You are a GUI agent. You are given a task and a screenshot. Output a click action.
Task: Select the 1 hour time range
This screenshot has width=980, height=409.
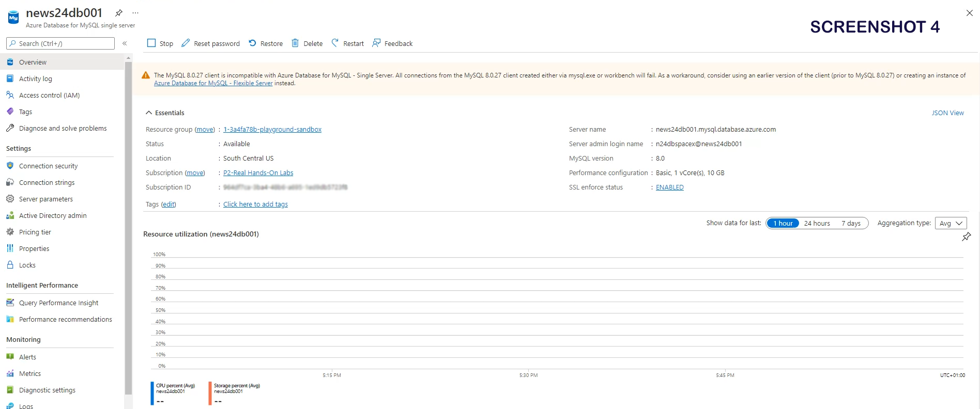point(783,223)
